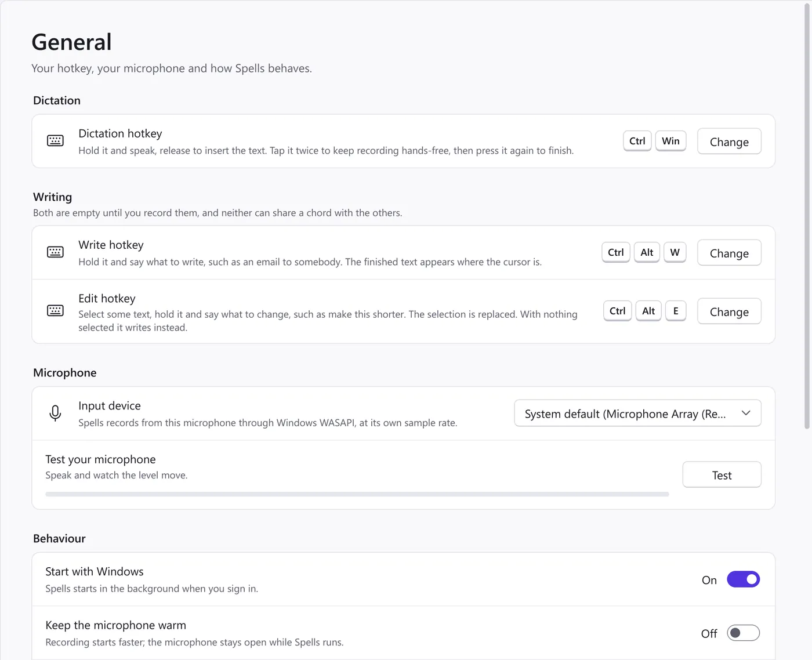Viewport: 812px width, 660px height.
Task: Click the "Input device" row title
Action: (x=110, y=406)
